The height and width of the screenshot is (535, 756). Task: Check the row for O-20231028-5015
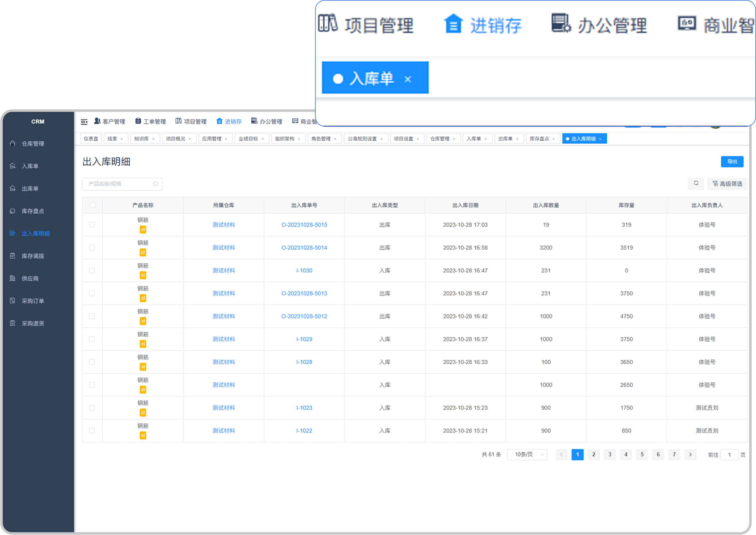tap(92, 225)
